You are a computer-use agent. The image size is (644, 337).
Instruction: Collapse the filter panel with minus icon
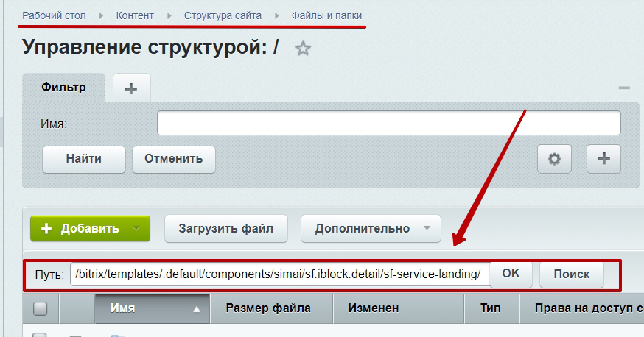(624, 88)
